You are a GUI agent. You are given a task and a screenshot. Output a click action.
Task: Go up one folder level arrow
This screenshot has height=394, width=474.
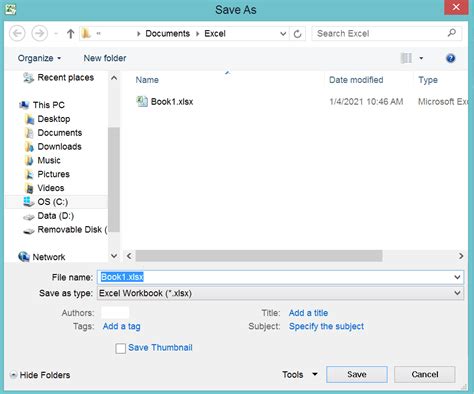click(x=70, y=34)
